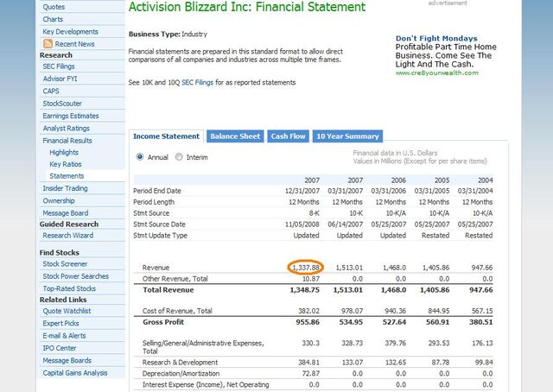Click Gross Profit value 380.51

pos(480,322)
